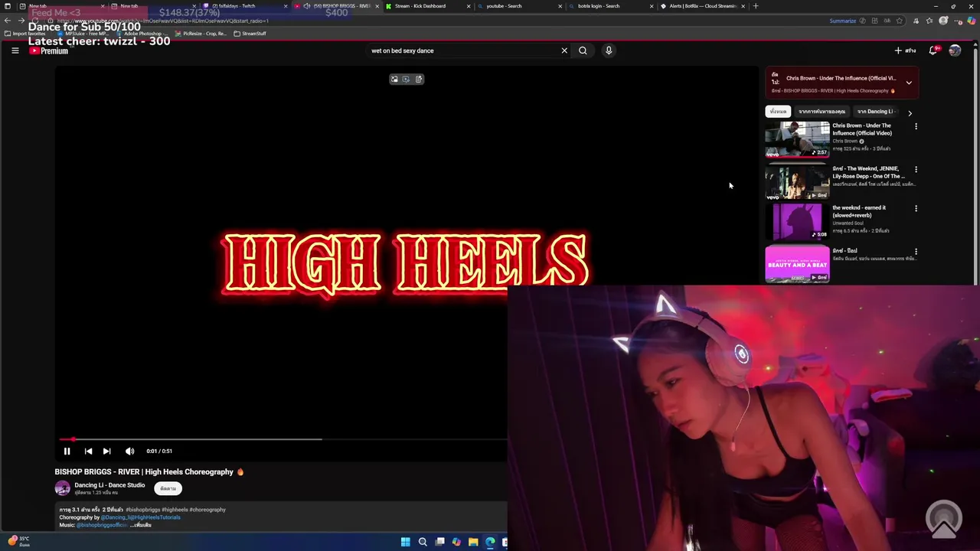Expand the video description 'more' link
The height and width of the screenshot is (551, 980).
click(x=141, y=525)
